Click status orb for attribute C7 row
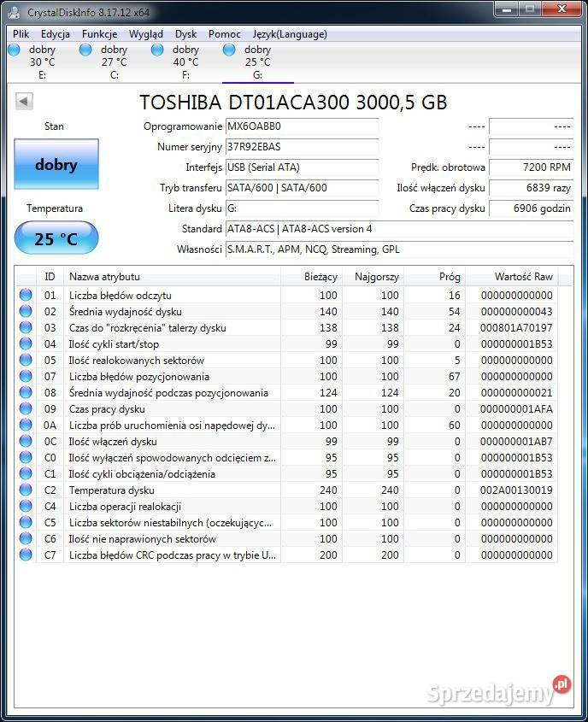The height and width of the screenshot is (722, 588). pyautogui.click(x=26, y=555)
